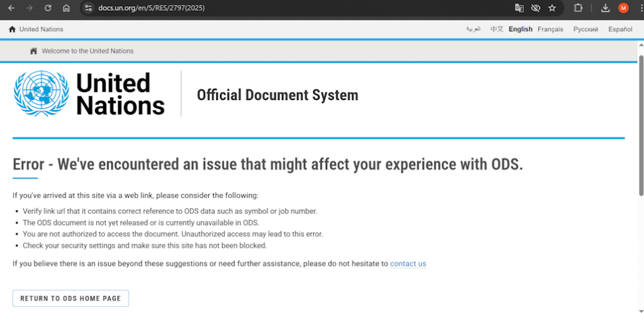Click Return to ODS Home Page button
This screenshot has width=644, height=313.
click(70, 298)
